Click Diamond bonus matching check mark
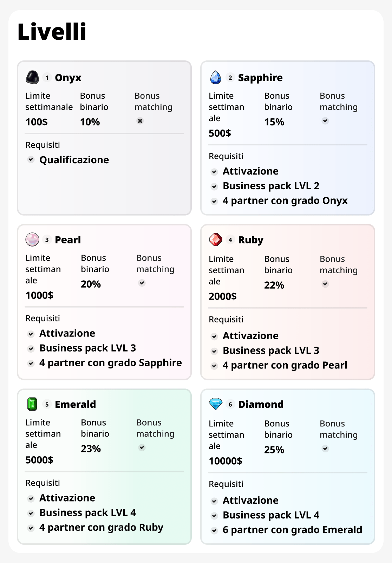This screenshot has height=563, width=392. pyautogui.click(x=325, y=449)
